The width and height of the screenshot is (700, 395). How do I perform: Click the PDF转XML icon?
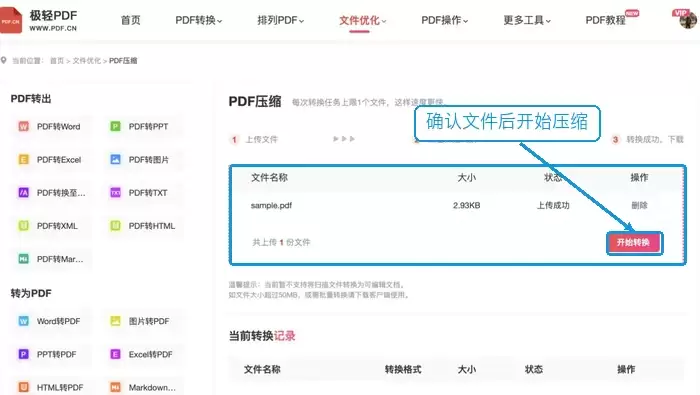[24, 225]
